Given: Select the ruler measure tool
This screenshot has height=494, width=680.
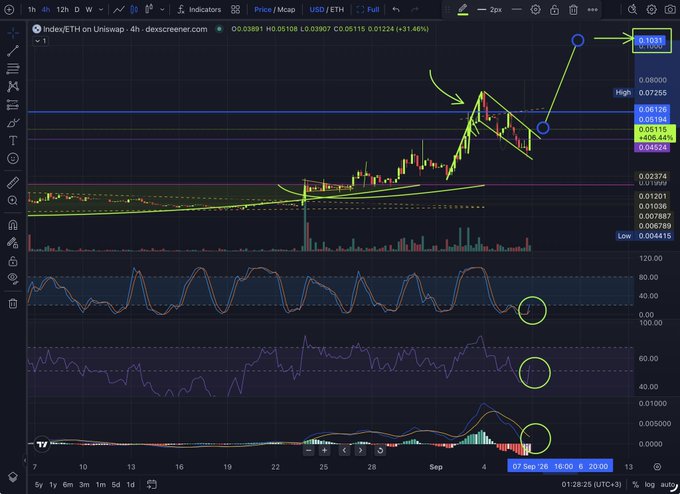Looking at the screenshot, I should click(13, 182).
